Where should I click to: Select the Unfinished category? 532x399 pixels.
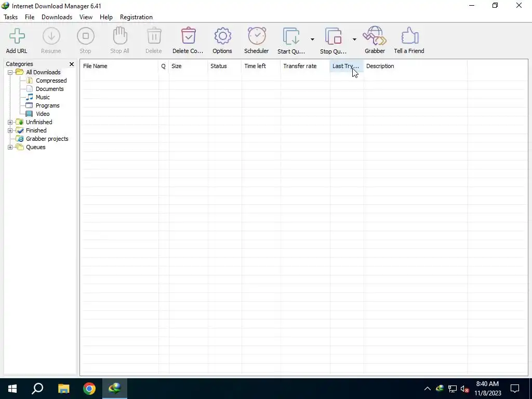39,122
